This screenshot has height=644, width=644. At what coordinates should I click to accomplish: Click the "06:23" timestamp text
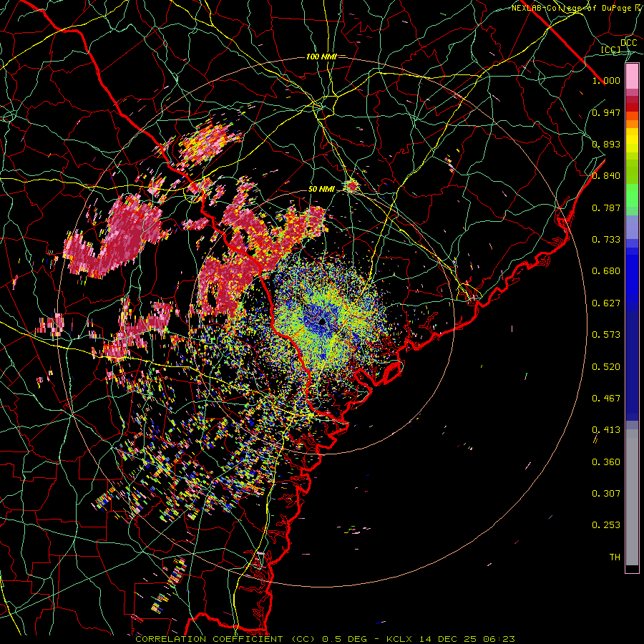point(497,639)
